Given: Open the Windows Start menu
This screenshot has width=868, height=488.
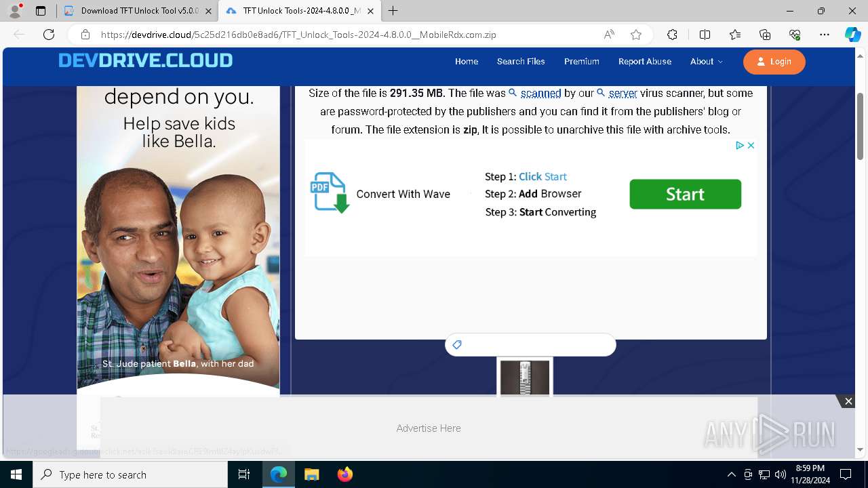Looking at the screenshot, I should (16, 474).
